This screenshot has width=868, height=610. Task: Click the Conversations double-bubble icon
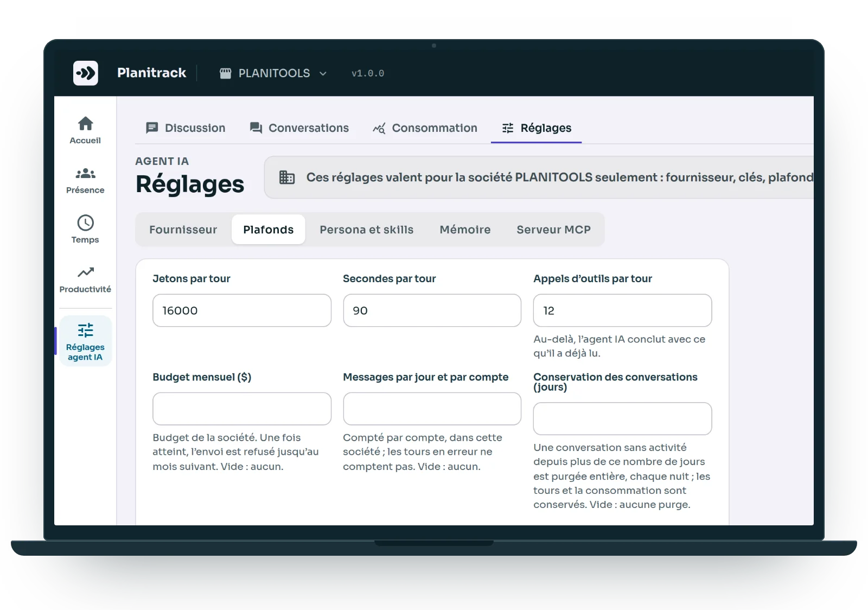pos(256,128)
